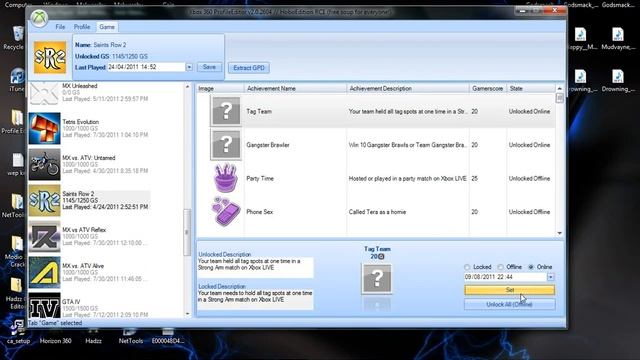Screen dimensions: 640x360
Task: Click the yellow Set button
Action: pyautogui.click(x=509, y=290)
